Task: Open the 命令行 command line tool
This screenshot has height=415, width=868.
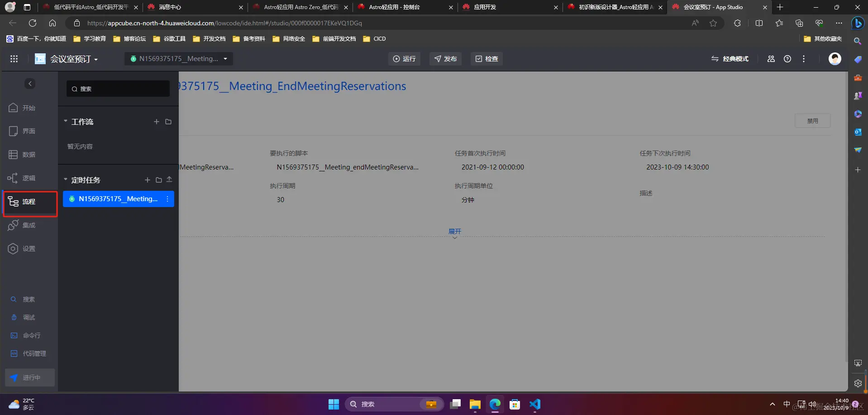Action: 26,335
